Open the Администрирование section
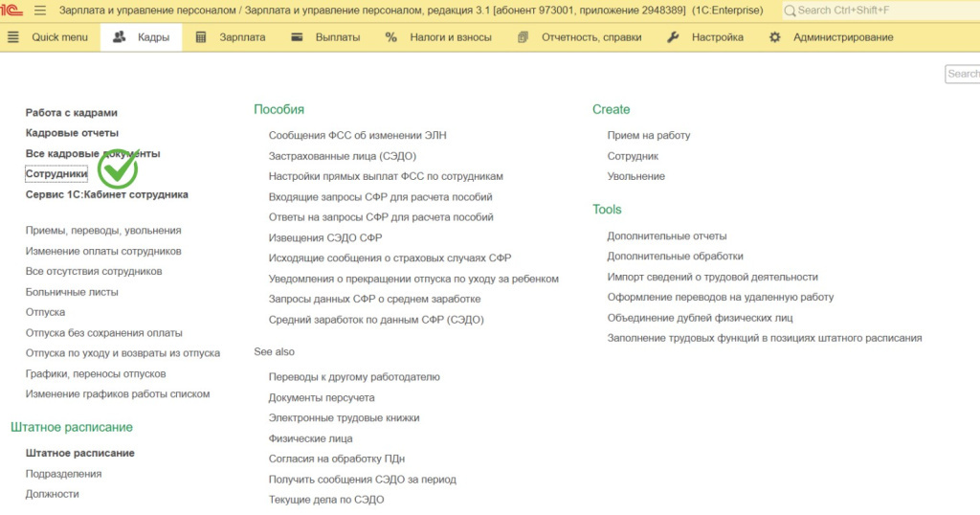 [x=843, y=37]
